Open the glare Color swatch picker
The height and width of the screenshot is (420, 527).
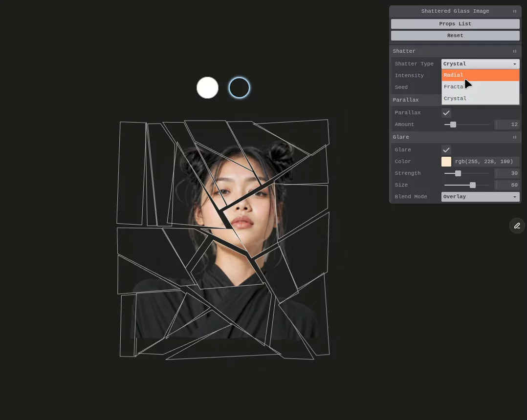446,162
